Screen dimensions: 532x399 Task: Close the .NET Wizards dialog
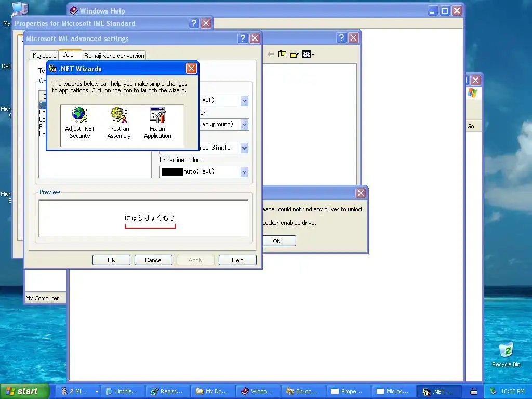point(191,69)
